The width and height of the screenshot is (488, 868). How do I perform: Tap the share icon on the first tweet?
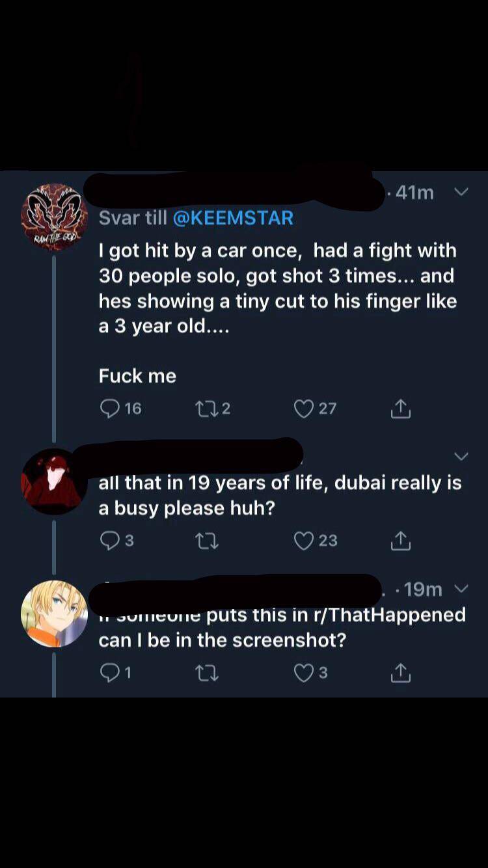401,408
